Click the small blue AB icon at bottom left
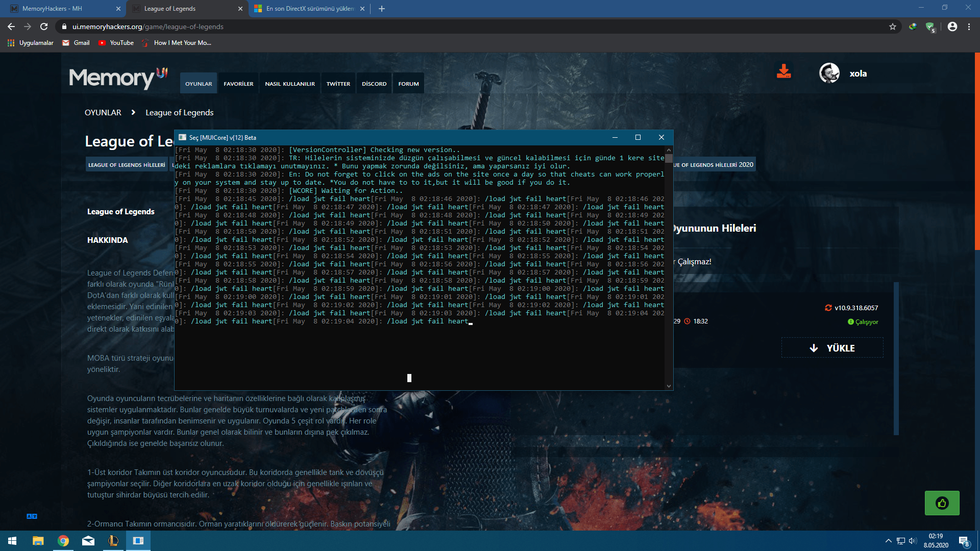980x551 pixels. pos(32,516)
